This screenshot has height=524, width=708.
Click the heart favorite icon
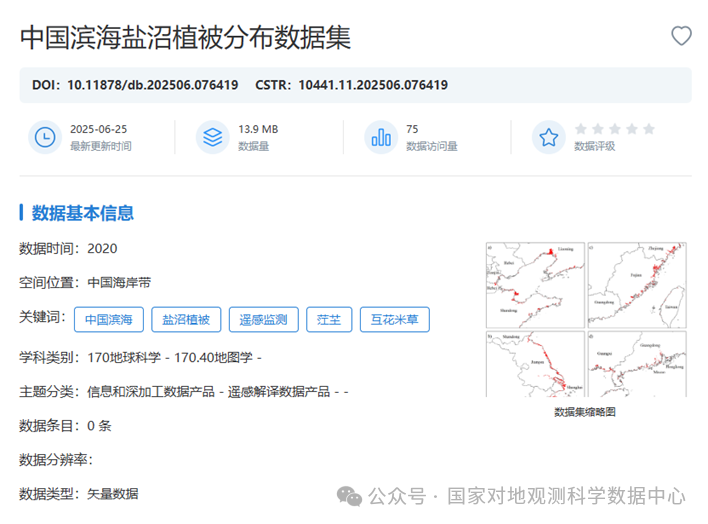(681, 36)
